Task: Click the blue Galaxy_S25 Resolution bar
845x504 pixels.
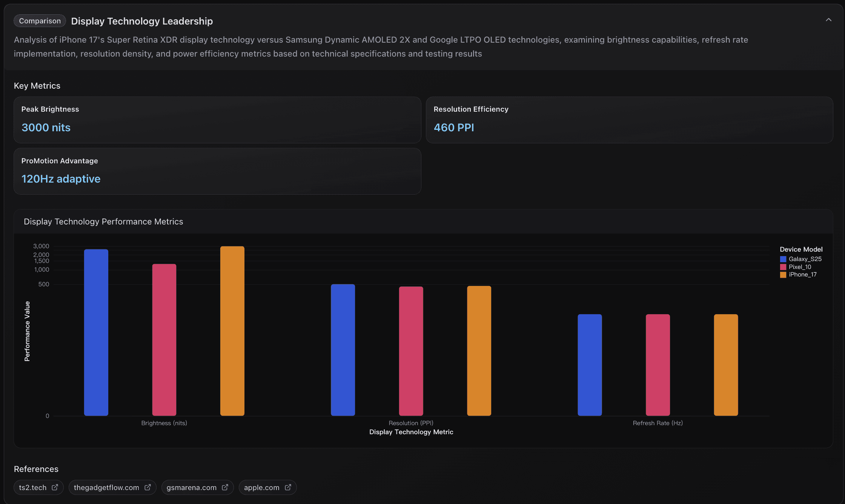Action: (343, 350)
